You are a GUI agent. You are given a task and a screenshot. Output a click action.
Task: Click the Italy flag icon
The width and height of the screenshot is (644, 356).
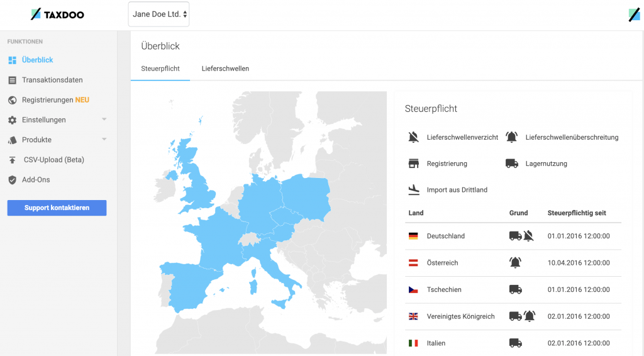click(x=413, y=343)
